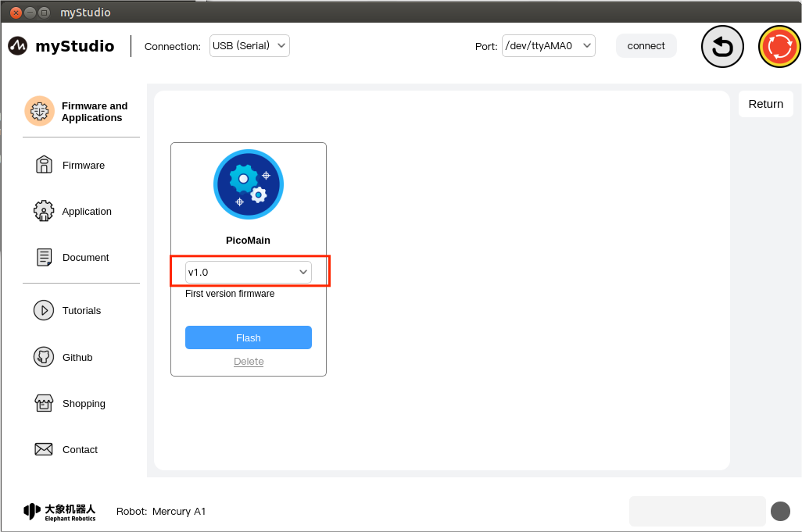Click the Document page icon

[44, 257]
